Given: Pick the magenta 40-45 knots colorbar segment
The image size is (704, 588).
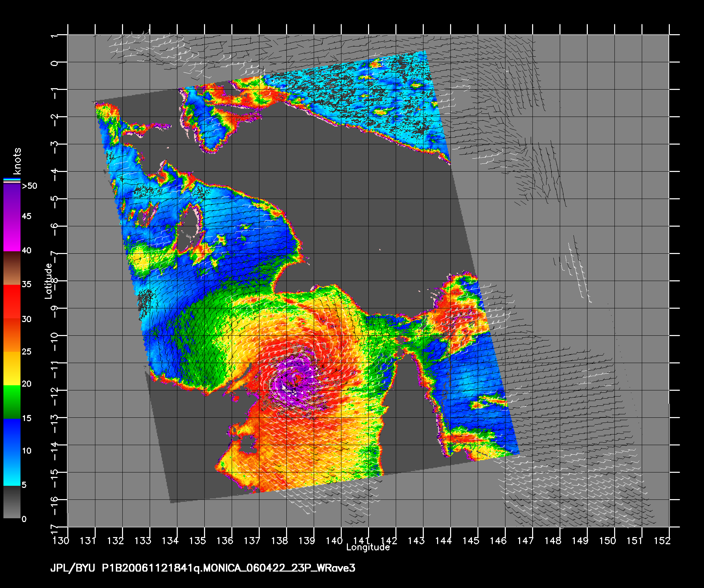Looking at the screenshot, I should [12, 234].
